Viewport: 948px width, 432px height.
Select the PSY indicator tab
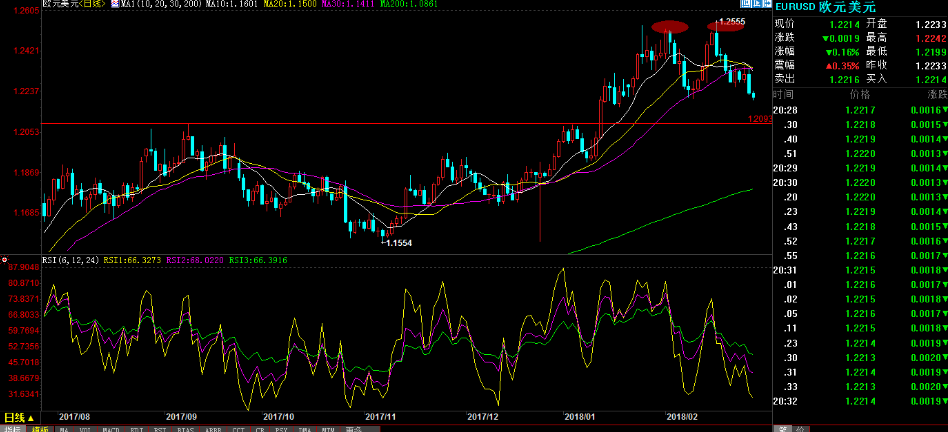pos(282,428)
